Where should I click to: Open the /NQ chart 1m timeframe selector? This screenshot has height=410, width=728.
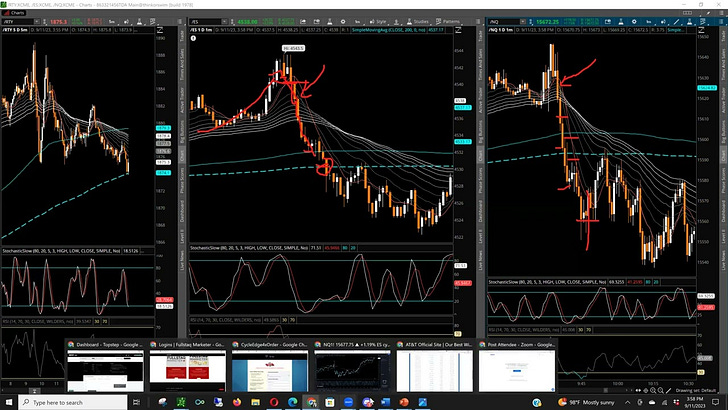[x=649, y=21]
